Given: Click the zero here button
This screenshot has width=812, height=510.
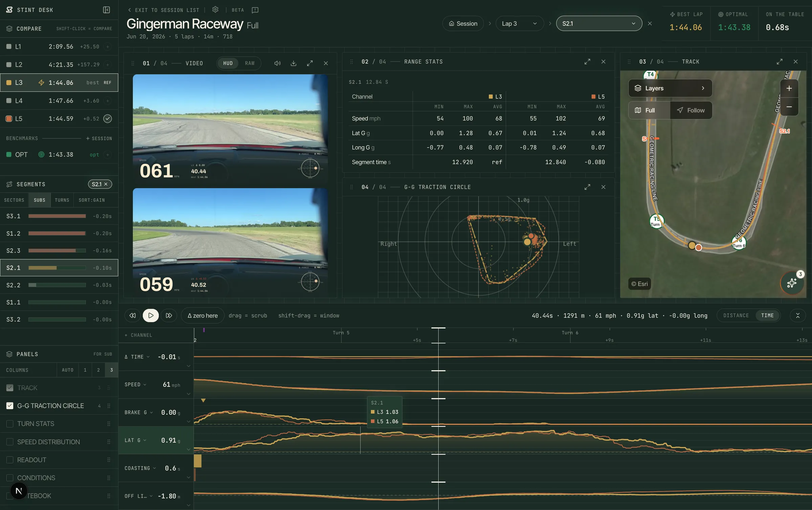Looking at the screenshot, I should point(203,315).
